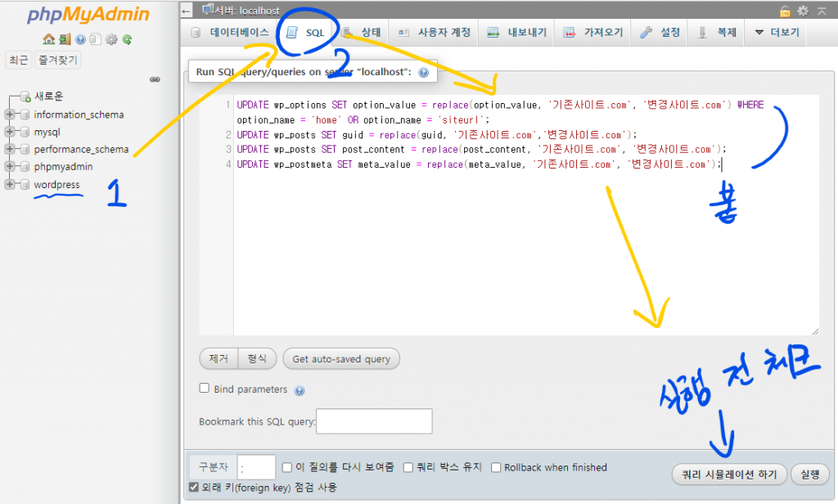Click the 형식 button
The height and width of the screenshot is (504, 838).
click(257, 358)
